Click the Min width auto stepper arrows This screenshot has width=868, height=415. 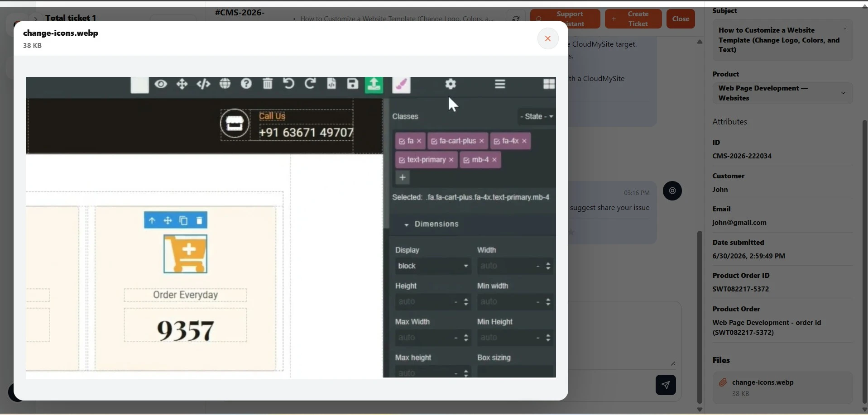point(548,302)
